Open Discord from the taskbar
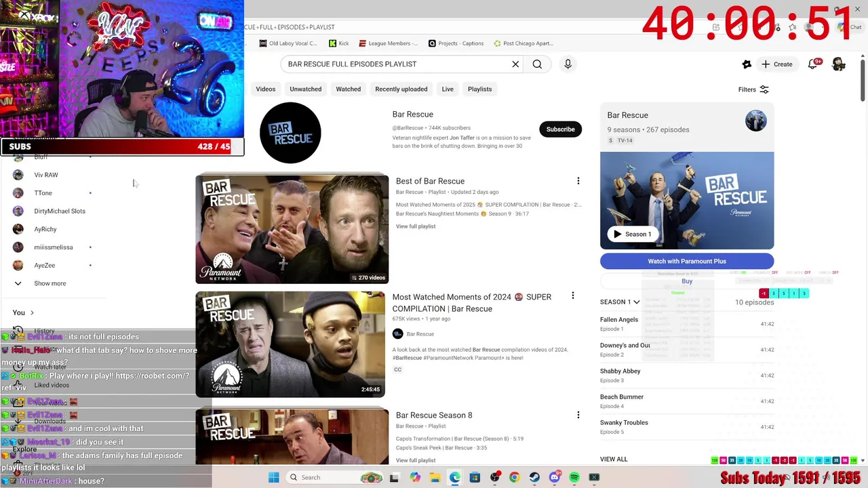 click(x=555, y=477)
